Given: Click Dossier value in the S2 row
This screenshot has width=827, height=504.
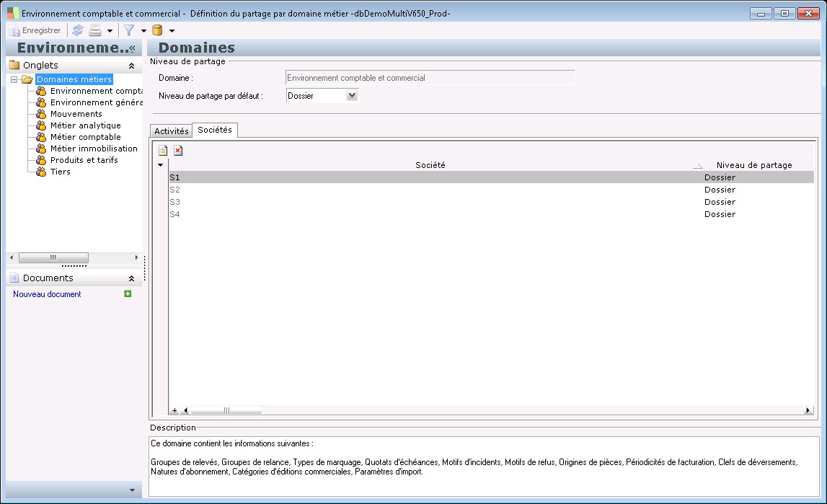Looking at the screenshot, I should pyautogui.click(x=720, y=190).
